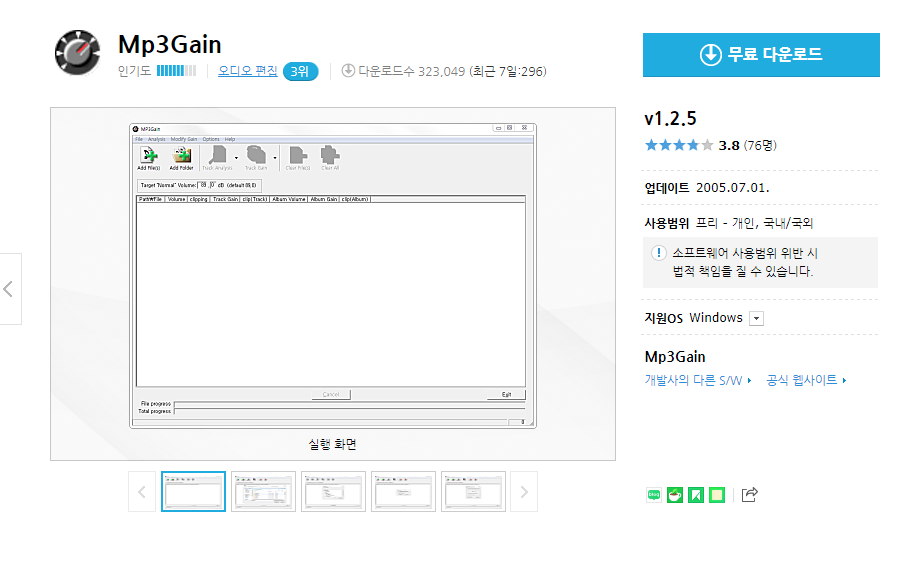
Task: Open Help menu in the preview screenshot
Action: (230, 139)
